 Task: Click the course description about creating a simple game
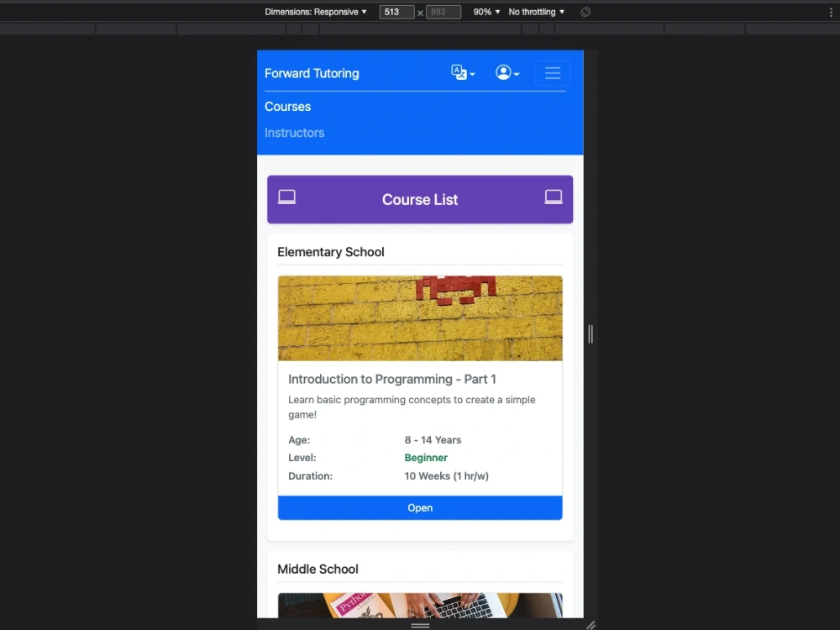(x=412, y=407)
